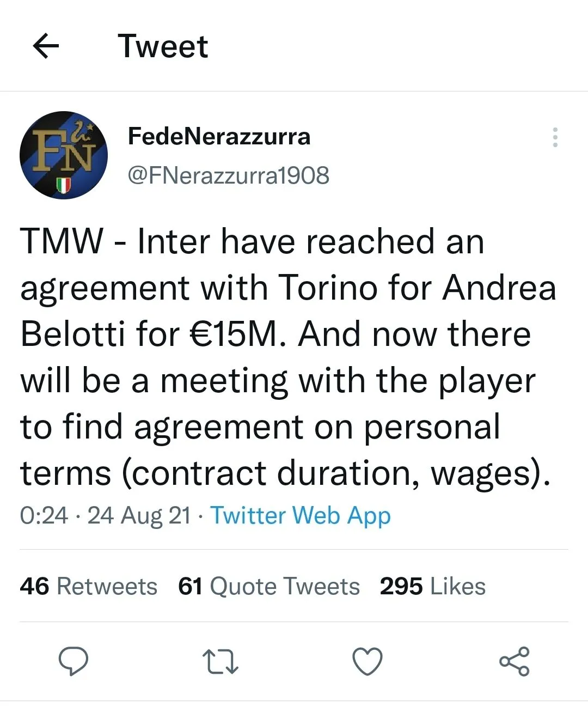The image size is (588, 712).
Task: Open the FN profile avatar picture
Action: point(64,155)
